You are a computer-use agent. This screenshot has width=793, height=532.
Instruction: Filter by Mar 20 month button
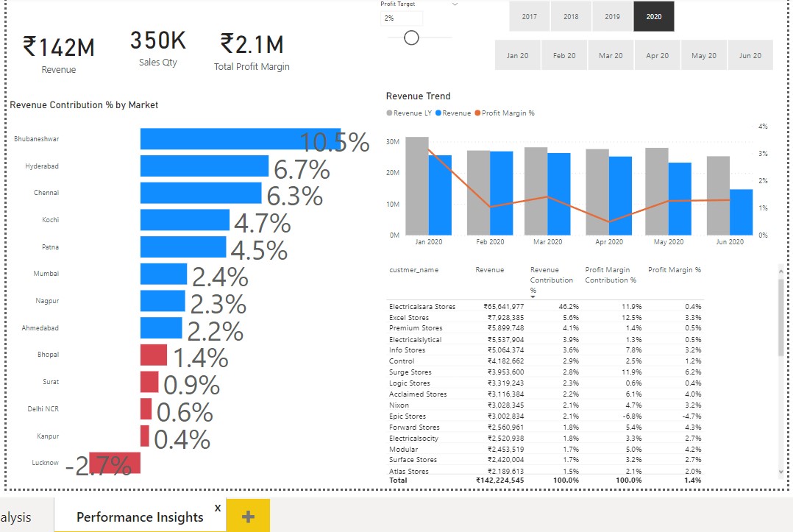tap(611, 55)
